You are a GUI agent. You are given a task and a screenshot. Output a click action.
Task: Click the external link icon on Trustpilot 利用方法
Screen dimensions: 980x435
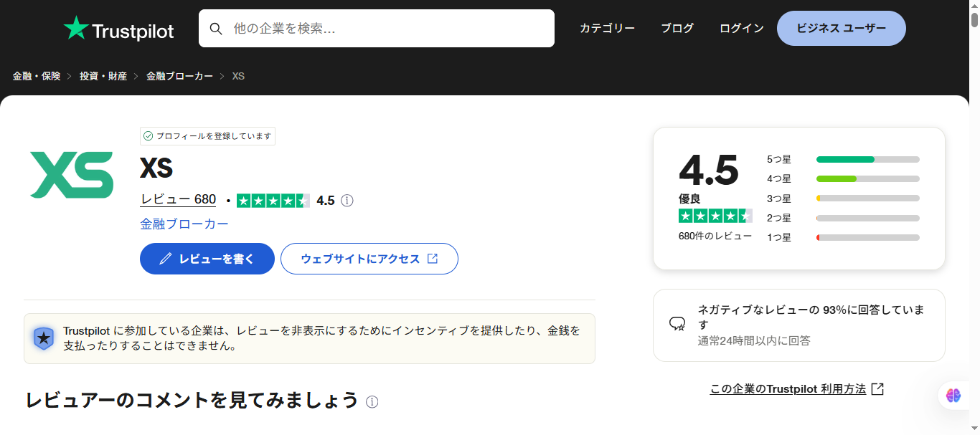pos(878,388)
